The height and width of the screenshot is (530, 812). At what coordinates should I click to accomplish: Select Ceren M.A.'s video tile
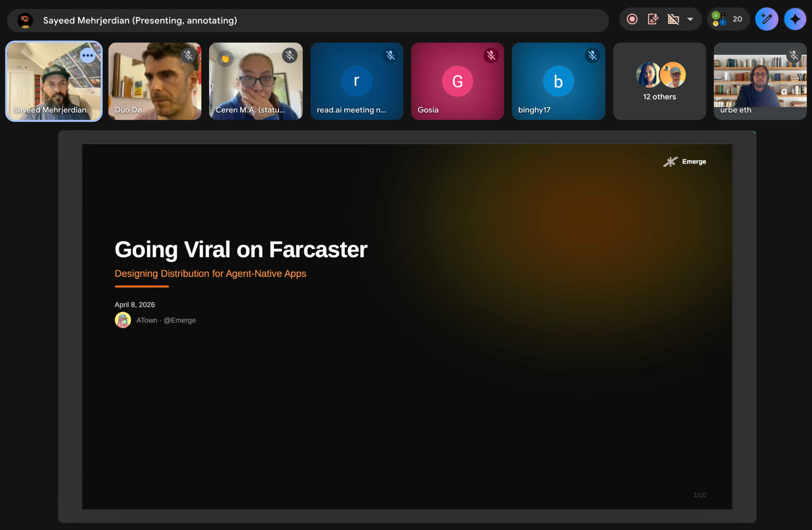click(x=256, y=81)
